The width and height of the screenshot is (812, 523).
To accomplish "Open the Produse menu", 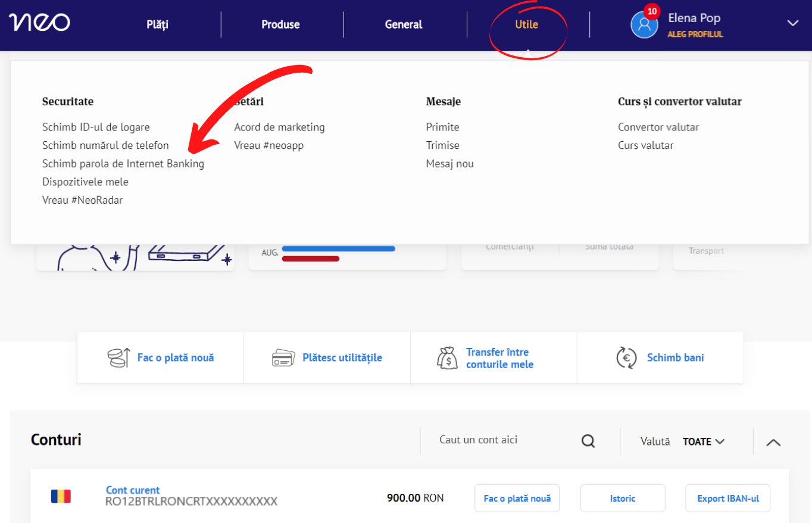I will (x=280, y=24).
